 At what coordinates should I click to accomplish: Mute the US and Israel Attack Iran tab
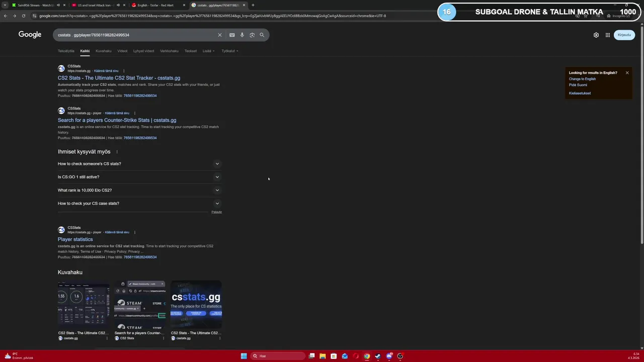pyautogui.click(x=118, y=5)
